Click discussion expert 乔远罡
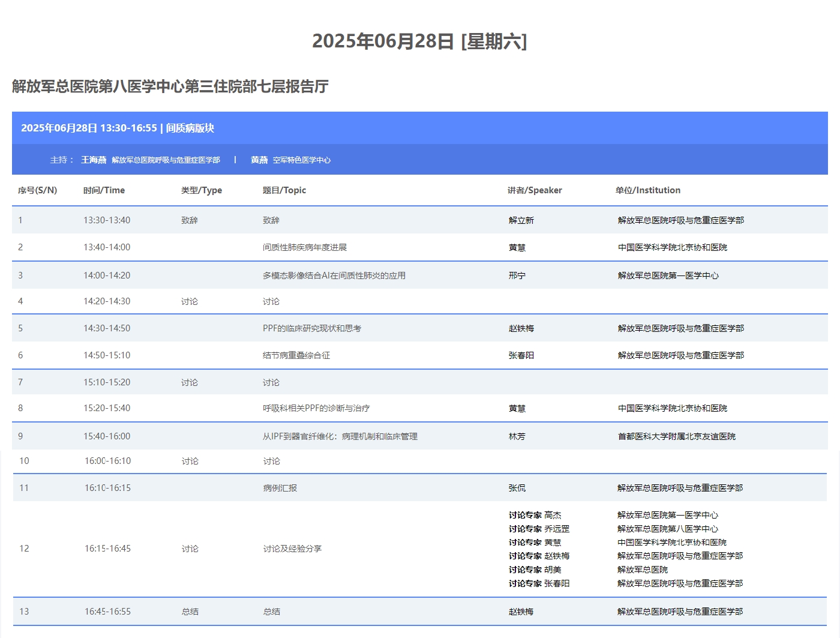 click(557, 529)
